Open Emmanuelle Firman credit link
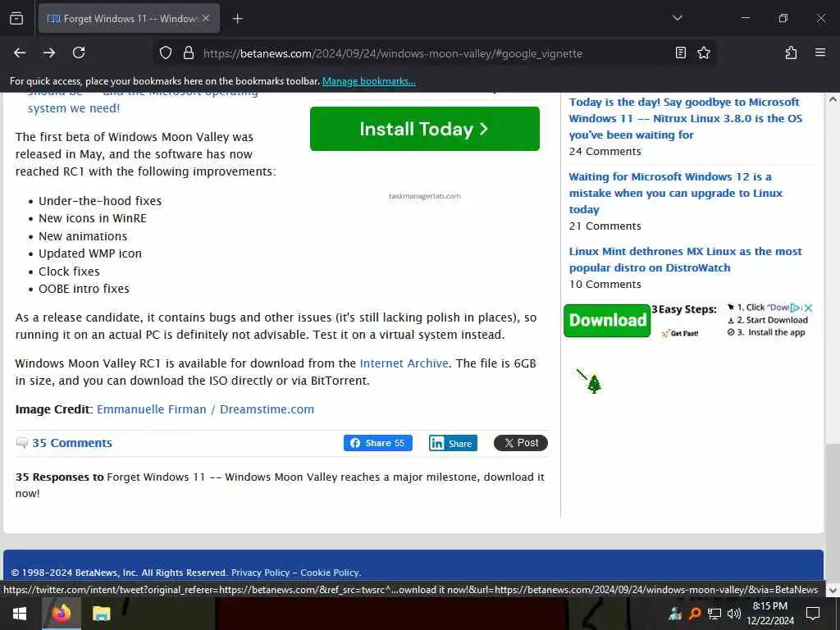 tap(151, 409)
